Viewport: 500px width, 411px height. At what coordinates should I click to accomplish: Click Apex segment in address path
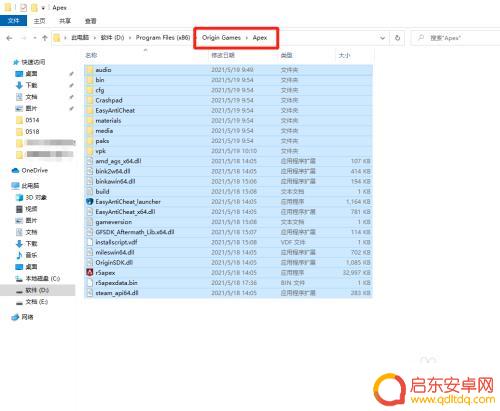coord(260,38)
